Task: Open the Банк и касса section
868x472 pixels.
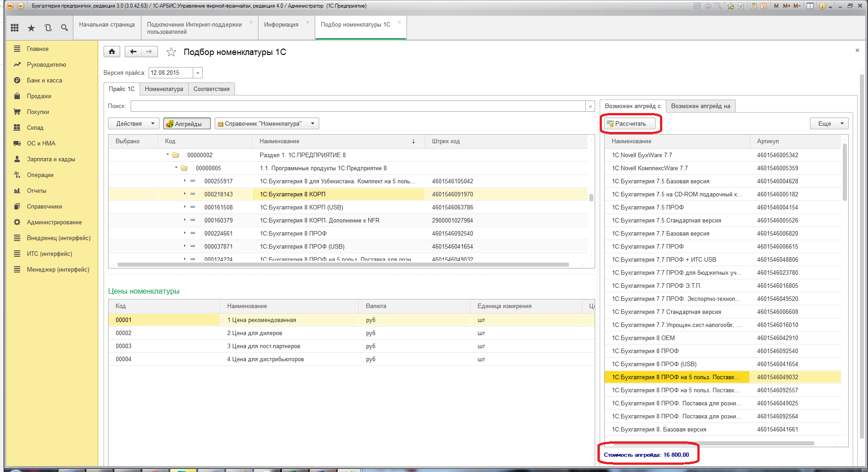Action: (44, 80)
